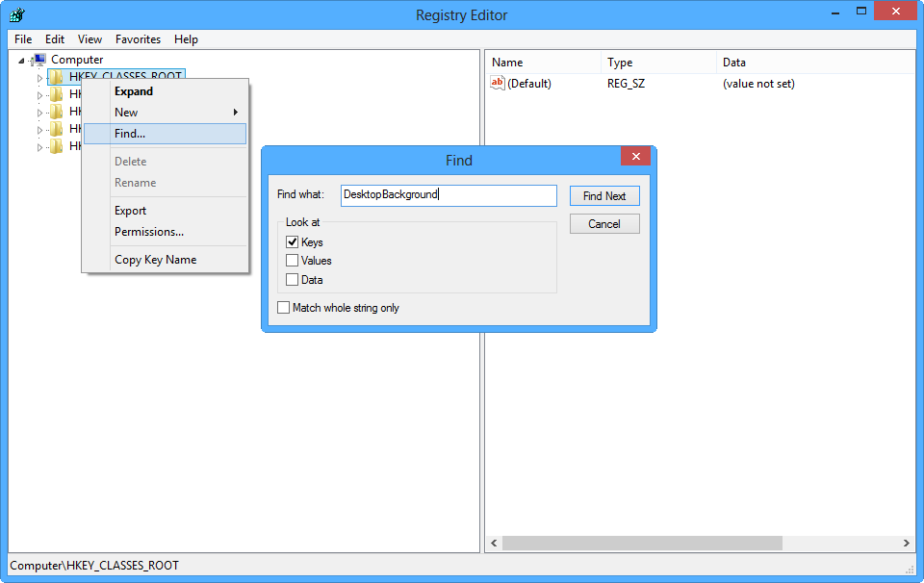Open the View menu
Viewport: 924px width, 583px height.
90,38
